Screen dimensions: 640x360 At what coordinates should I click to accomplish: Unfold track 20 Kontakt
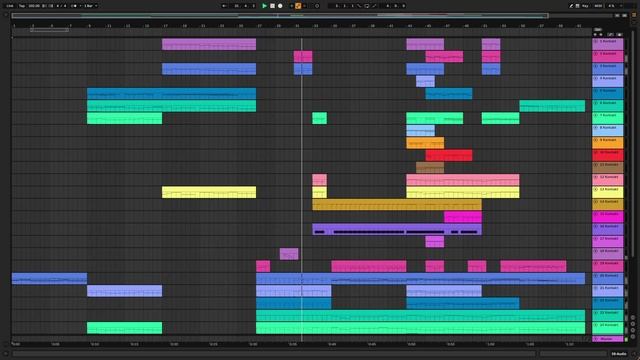point(596,276)
